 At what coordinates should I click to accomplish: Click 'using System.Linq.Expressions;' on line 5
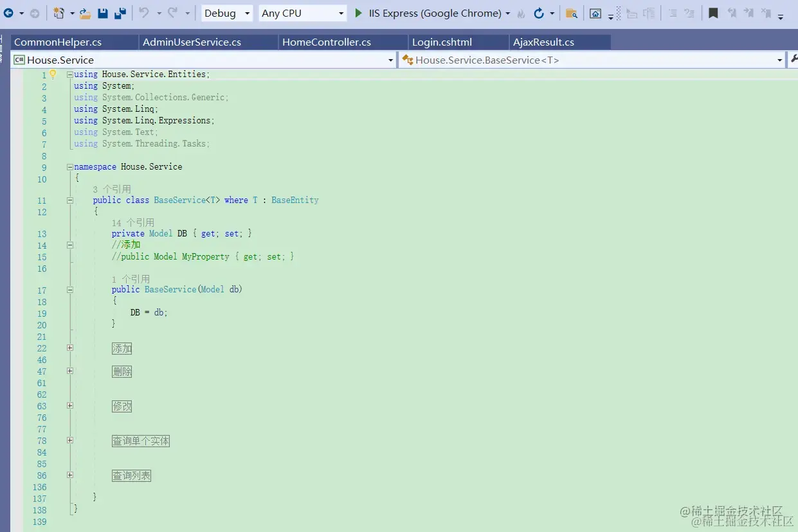point(144,120)
